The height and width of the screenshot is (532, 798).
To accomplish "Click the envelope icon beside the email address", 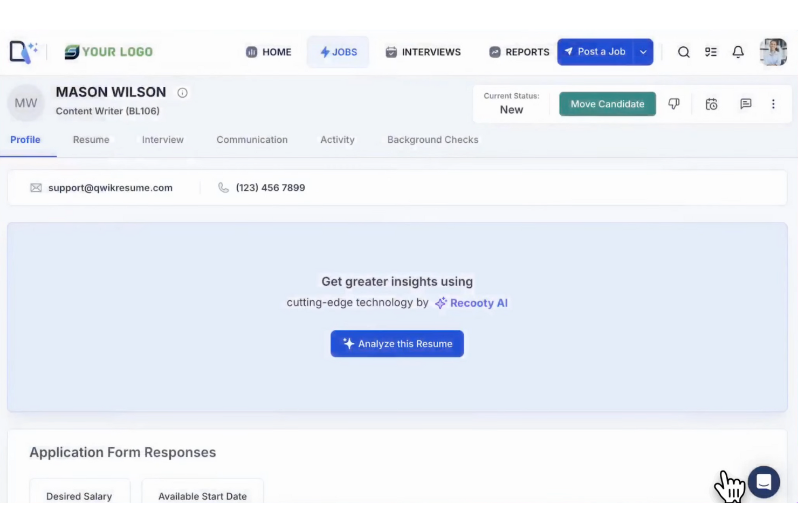I will pyautogui.click(x=36, y=188).
